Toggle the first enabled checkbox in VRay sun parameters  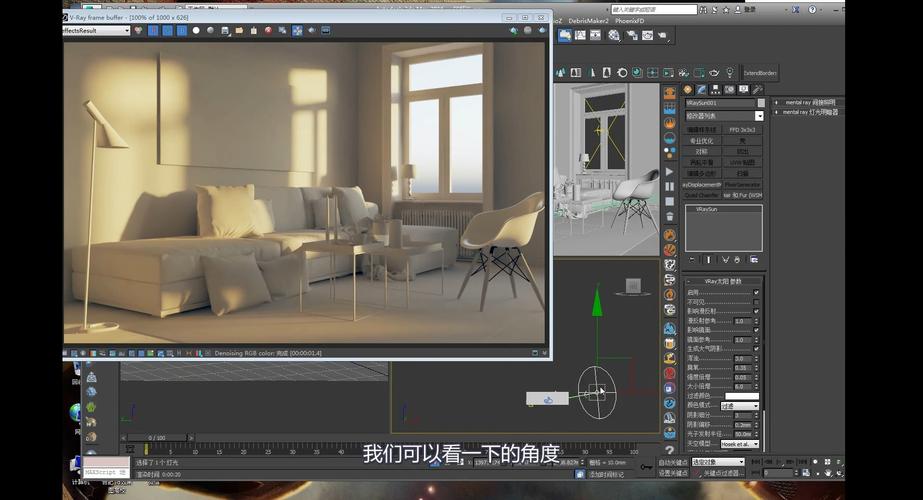click(x=756, y=292)
